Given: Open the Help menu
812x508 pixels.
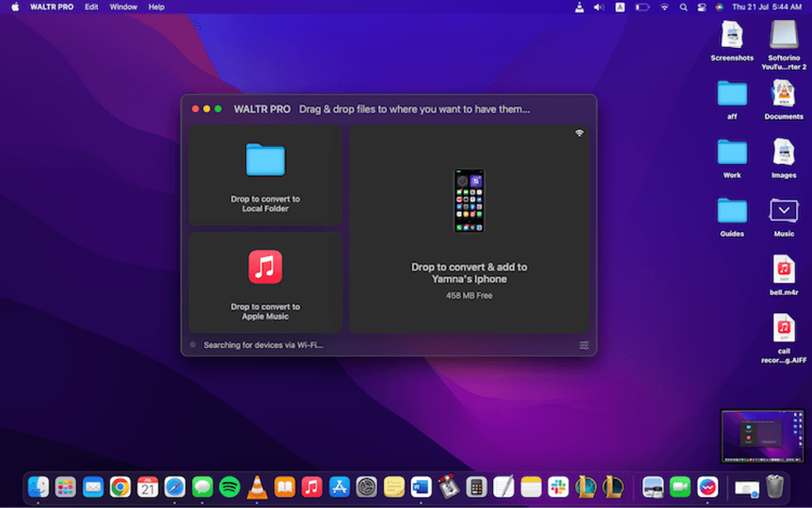Looking at the screenshot, I should coord(156,7).
